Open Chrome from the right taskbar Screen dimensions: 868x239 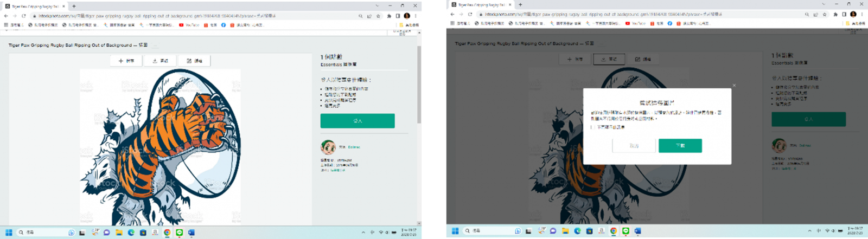pos(614,231)
